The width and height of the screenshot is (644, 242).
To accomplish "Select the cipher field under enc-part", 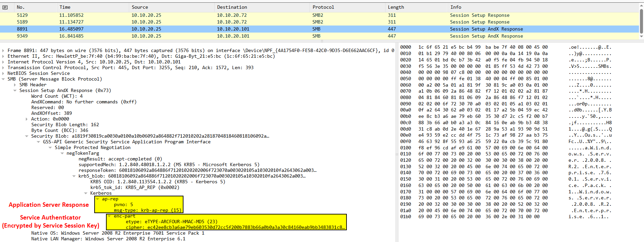I will (x=235, y=227).
